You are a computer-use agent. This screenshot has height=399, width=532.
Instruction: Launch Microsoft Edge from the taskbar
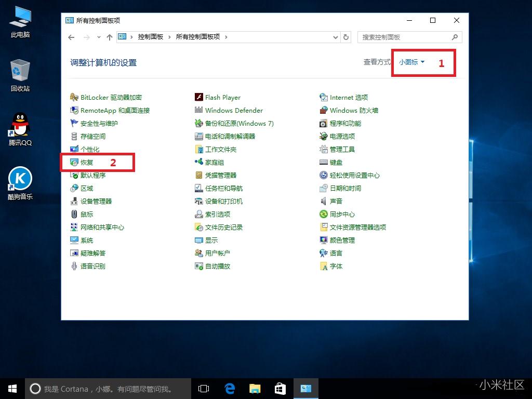(229, 388)
